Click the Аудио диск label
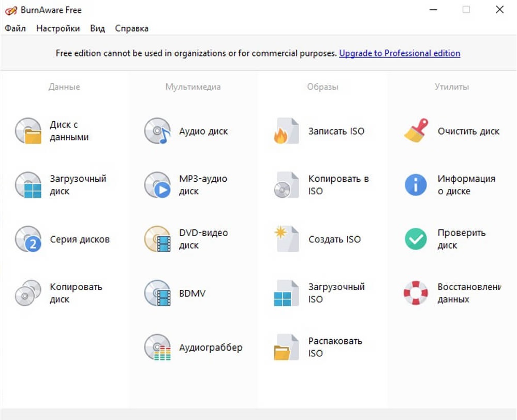The image size is (517, 420). [x=203, y=132]
